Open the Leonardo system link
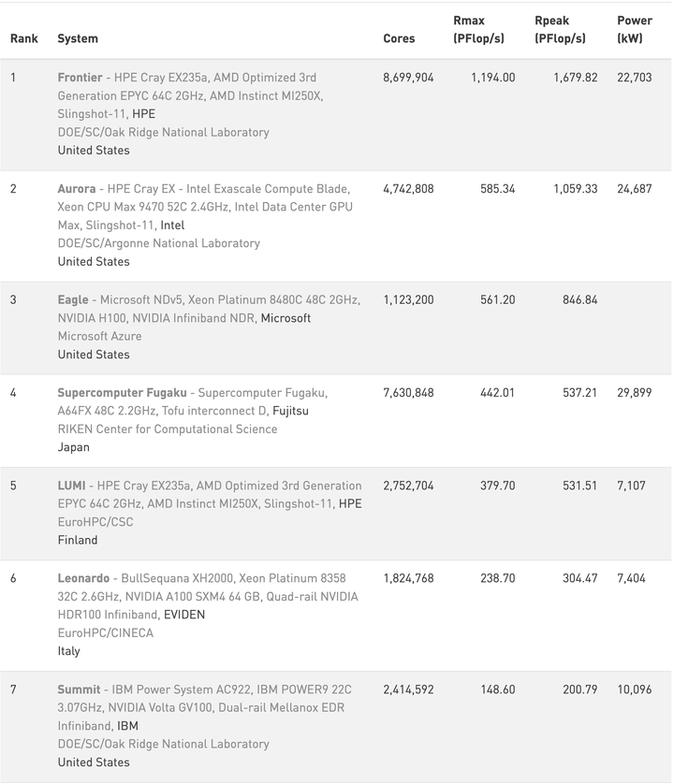 pyautogui.click(x=83, y=578)
